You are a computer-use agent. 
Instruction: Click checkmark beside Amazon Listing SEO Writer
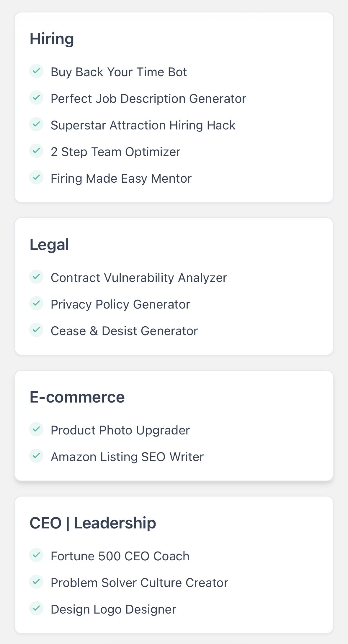point(36,456)
